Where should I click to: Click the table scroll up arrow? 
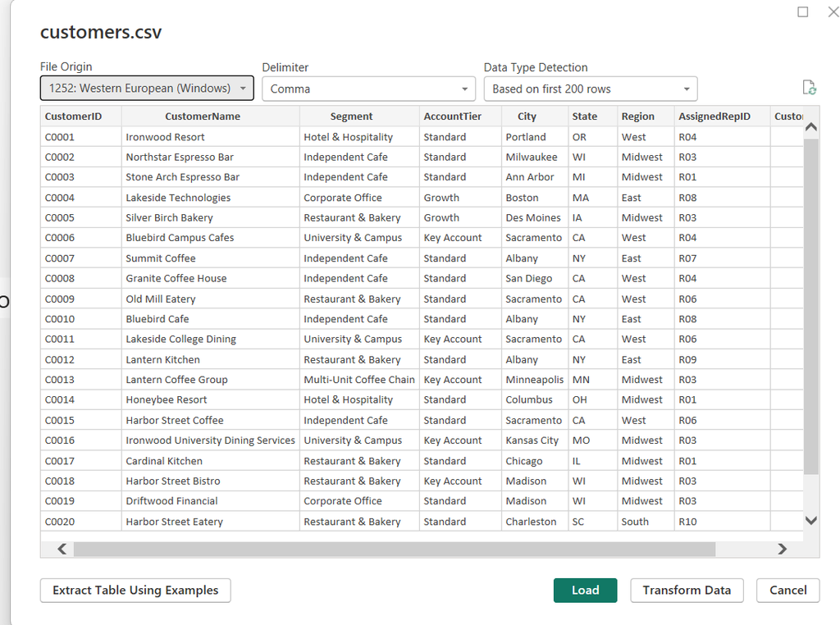tap(811, 127)
